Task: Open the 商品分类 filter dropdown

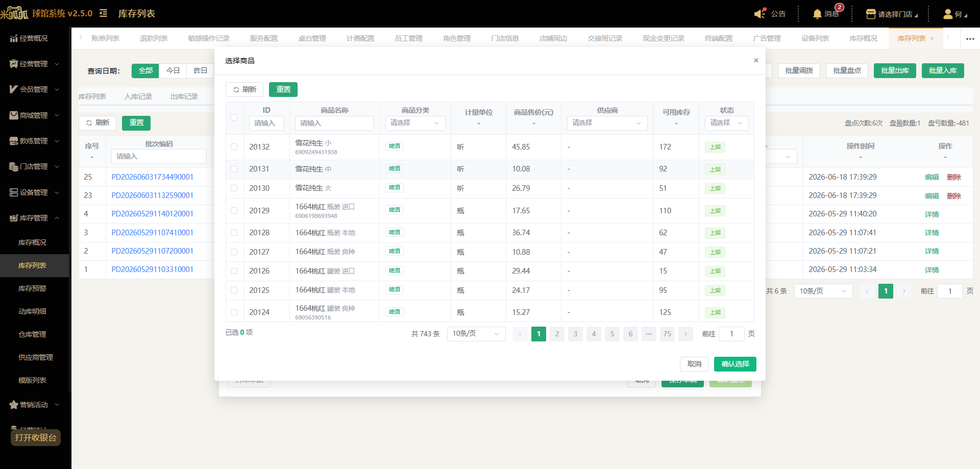Action: click(x=415, y=123)
